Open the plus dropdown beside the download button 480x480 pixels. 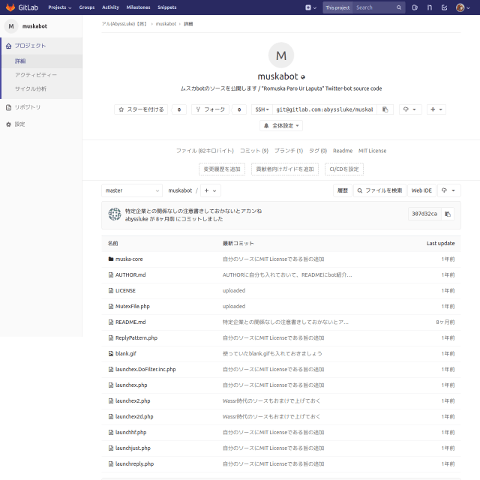pyautogui.click(x=436, y=109)
